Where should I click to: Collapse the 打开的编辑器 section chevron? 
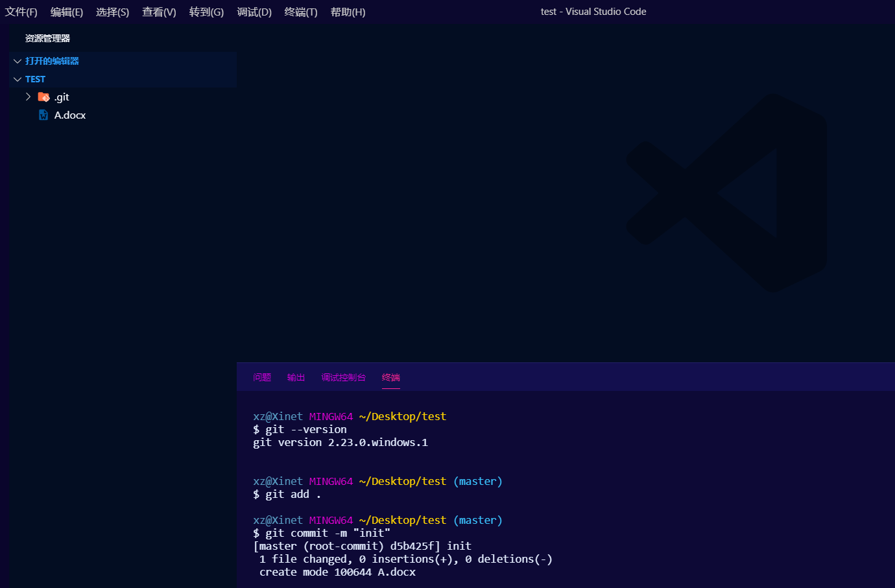18,61
